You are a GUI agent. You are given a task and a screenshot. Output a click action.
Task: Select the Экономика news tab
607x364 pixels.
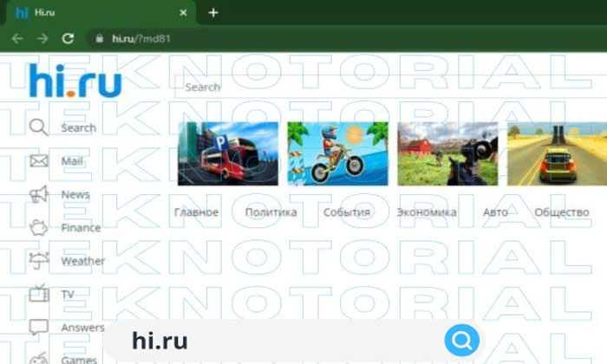427,212
